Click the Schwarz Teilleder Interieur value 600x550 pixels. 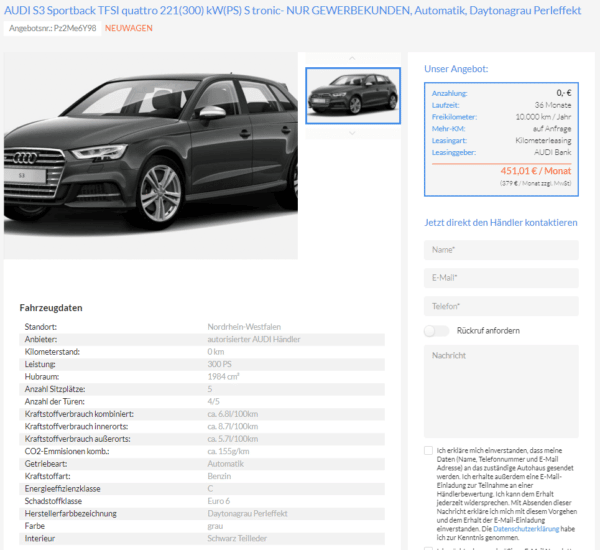point(237,539)
